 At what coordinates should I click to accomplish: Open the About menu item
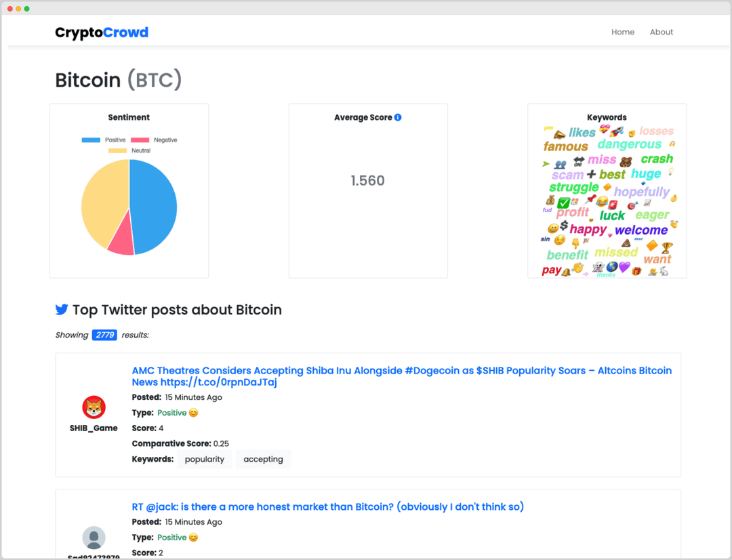click(661, 32)
